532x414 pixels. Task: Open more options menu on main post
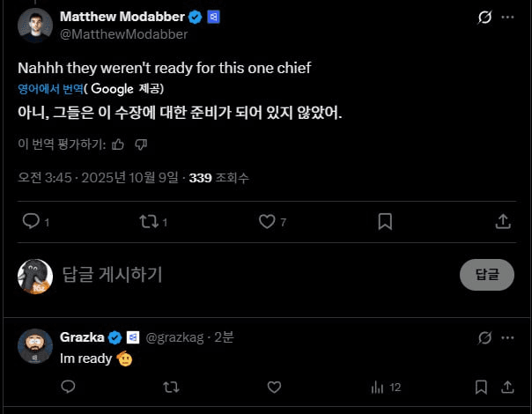click(508, 17)
